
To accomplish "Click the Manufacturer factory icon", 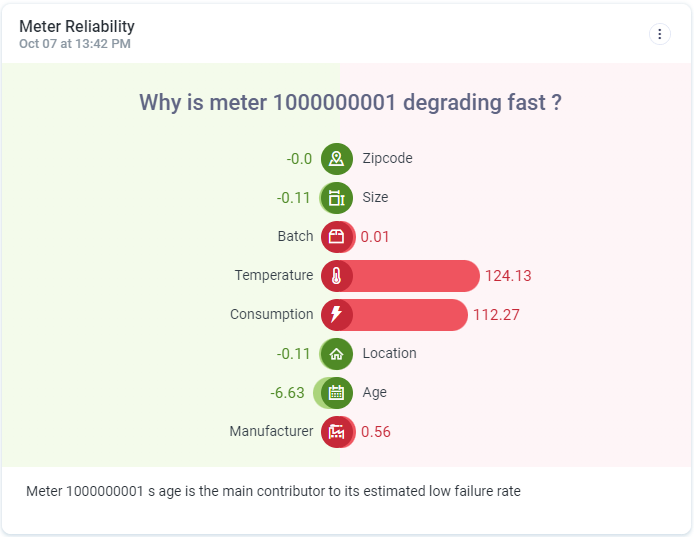I will pyautogui.click(x=337, y=432).
